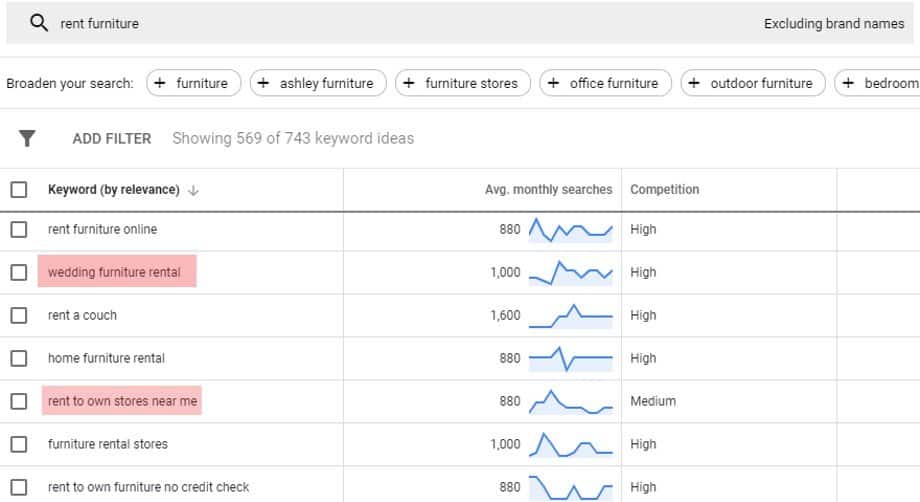This screenshot has height=502, width=920.
Task: Click trend sparkline for furniture rental stores
Action: pos(570,444)
